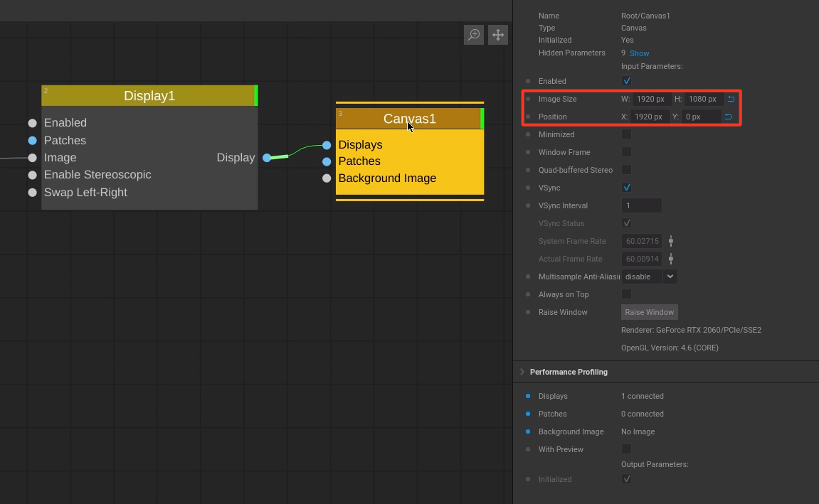The height and width of the screenshot is (504, 819).
Task: Click Canvas1's Displays input port
Action: [327, 145]
